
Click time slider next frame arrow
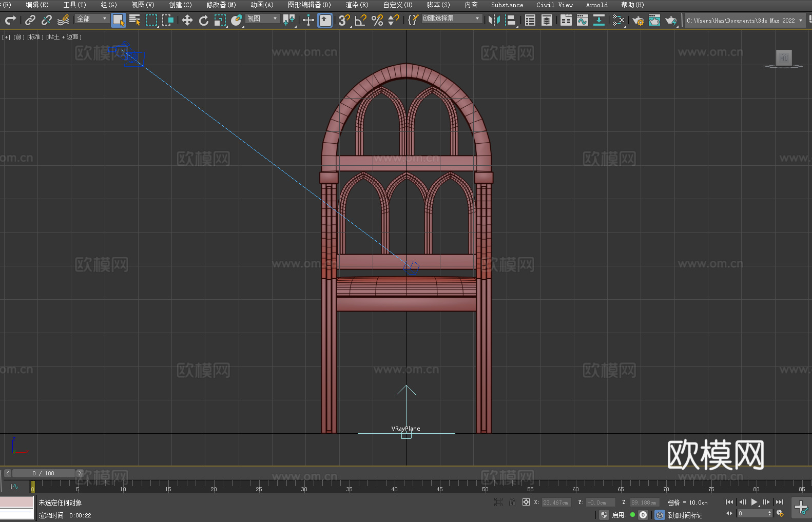click(80, 473)
